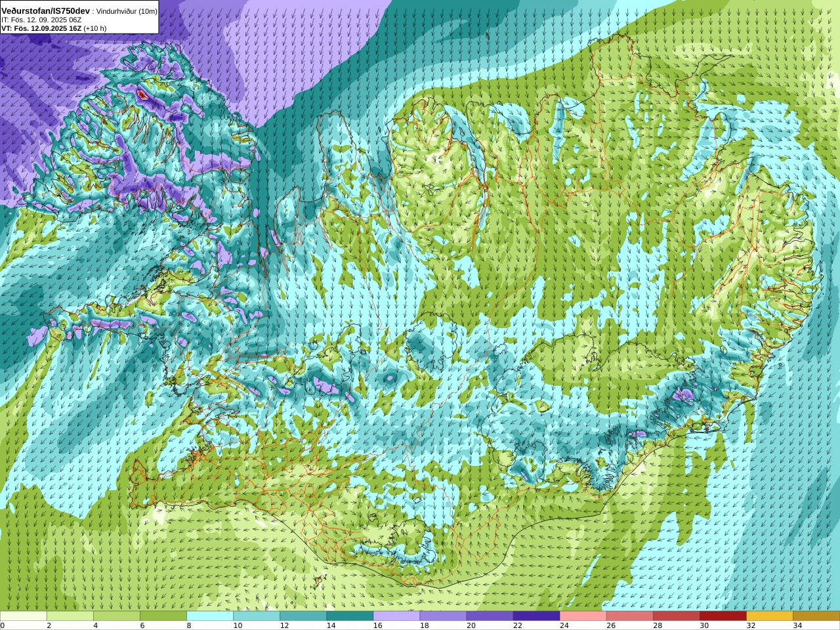
Task: Click the yellow 32–34 legend swatch
Action: [769, 616]
